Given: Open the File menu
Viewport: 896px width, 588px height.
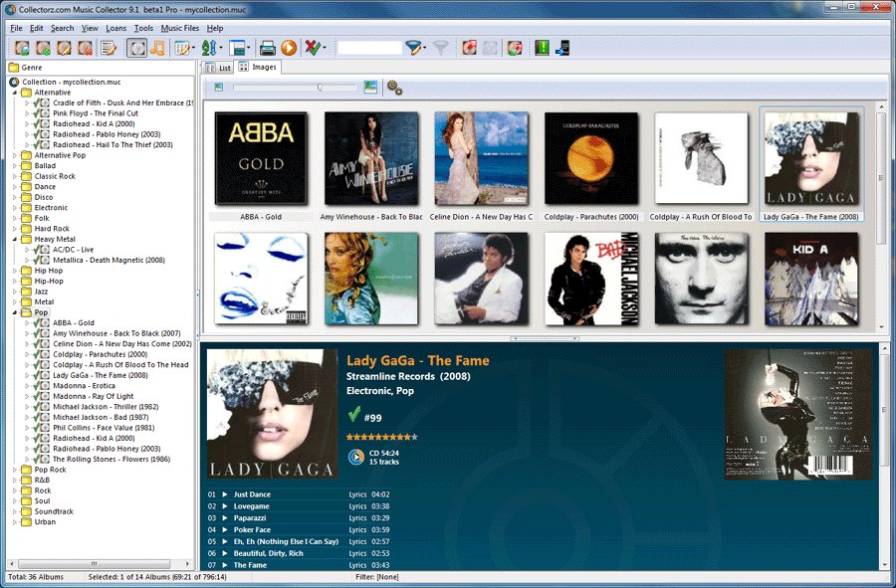Looking at the screenshot, I should coord(17,28).
